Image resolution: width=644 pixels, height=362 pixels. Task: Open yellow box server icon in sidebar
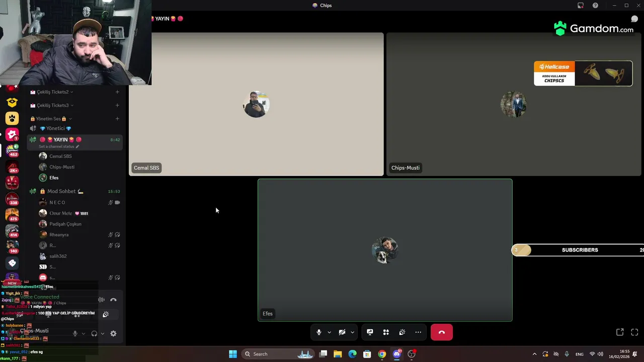(12, 102)
